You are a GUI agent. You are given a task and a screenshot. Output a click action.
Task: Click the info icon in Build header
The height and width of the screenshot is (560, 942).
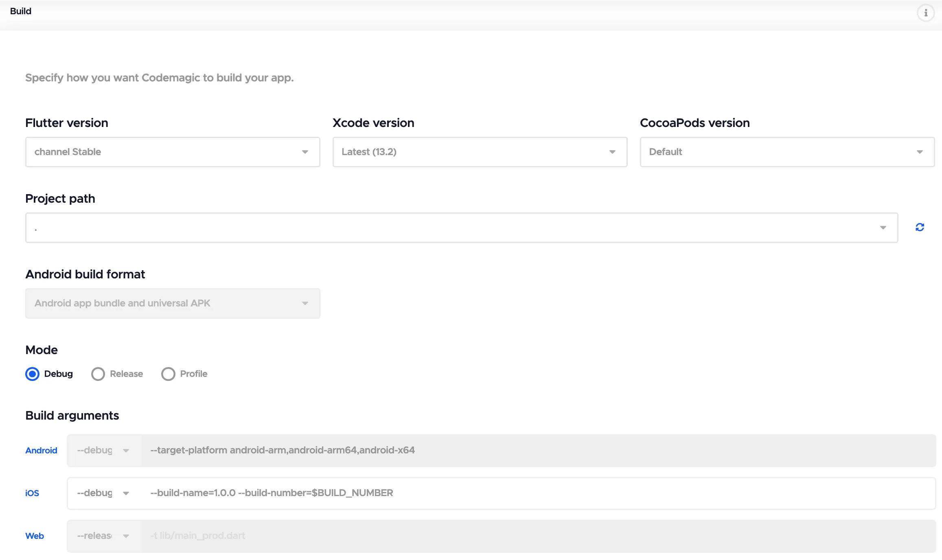(x=925, y=13)
